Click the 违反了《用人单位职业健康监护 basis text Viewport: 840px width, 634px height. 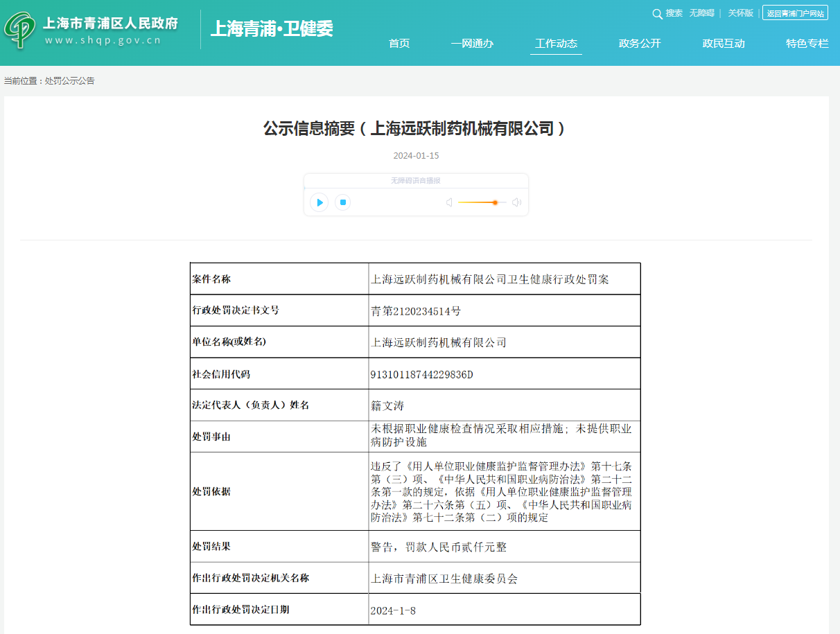(501, 492)
